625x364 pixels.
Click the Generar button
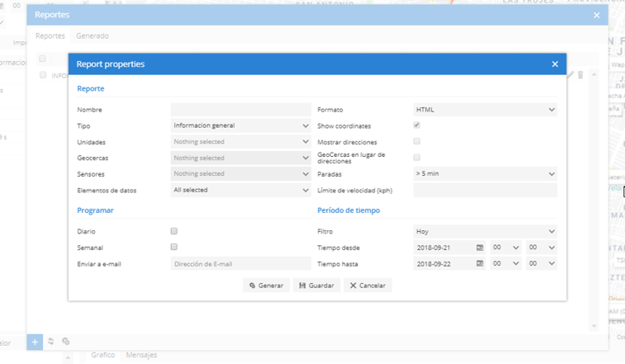tap(266, 286)
